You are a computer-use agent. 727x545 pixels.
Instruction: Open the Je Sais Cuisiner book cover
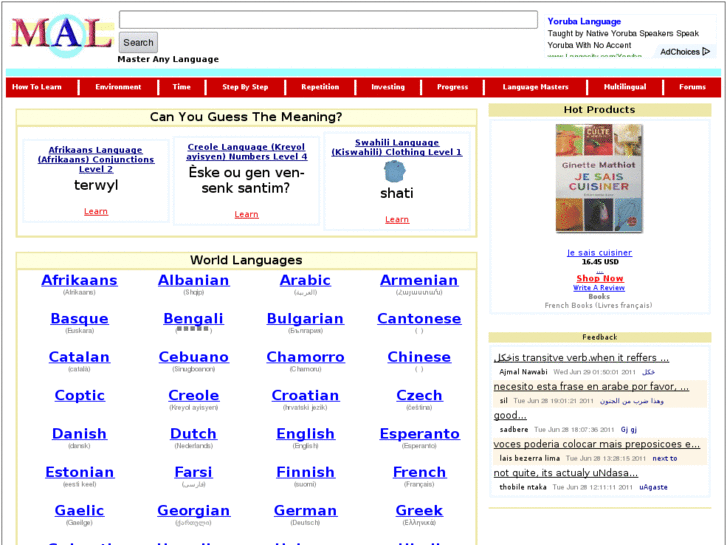pyautogui.click(x=599, y=179)
